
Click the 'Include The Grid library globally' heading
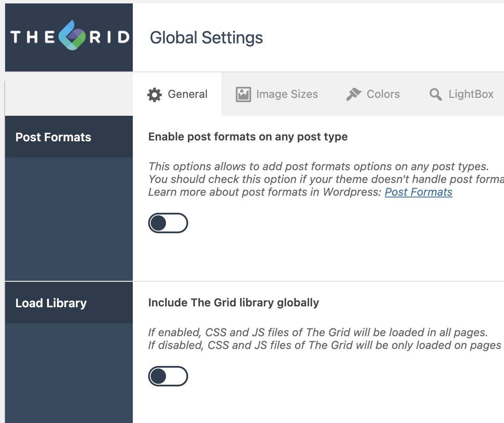(x=233, y=303)
